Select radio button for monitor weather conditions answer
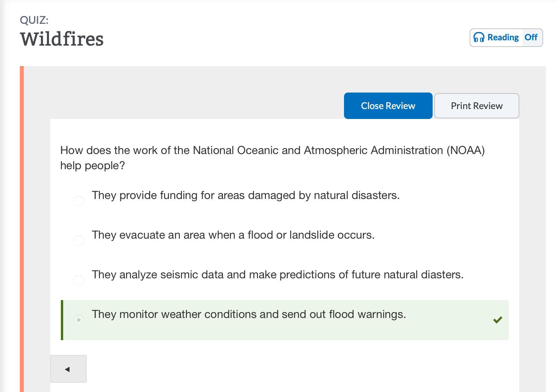 (79, 320)
